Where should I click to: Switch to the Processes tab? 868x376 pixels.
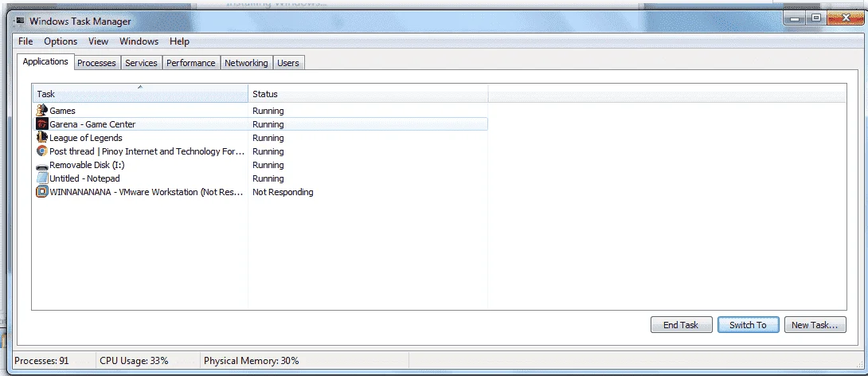(96, 63)
